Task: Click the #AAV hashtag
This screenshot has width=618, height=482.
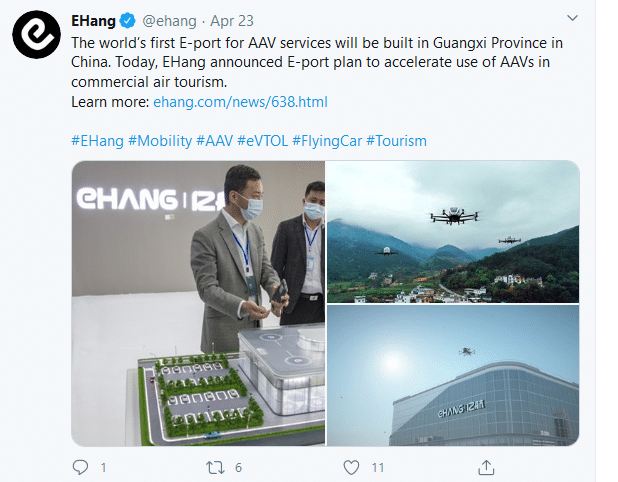Action: [214, 141]
